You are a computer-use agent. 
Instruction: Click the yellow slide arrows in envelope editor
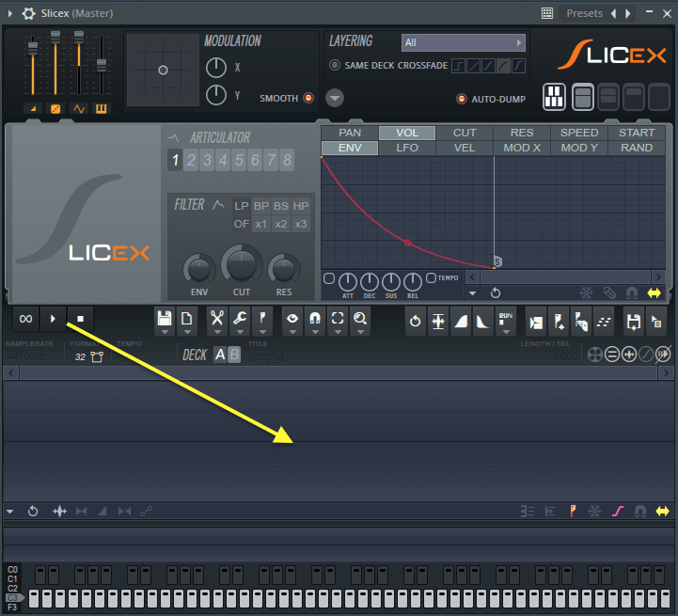click(x=654, y=293)
